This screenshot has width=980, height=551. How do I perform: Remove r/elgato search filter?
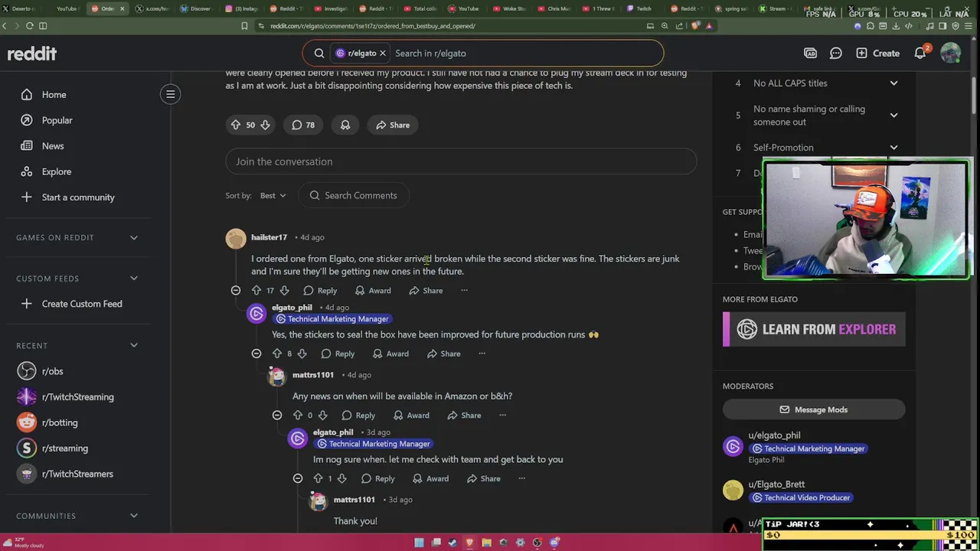click(382, 54)
